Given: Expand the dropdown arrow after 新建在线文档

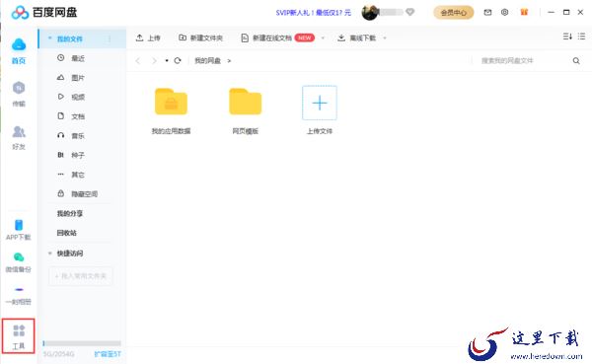Looking at the screenshot, I should 323,37.
